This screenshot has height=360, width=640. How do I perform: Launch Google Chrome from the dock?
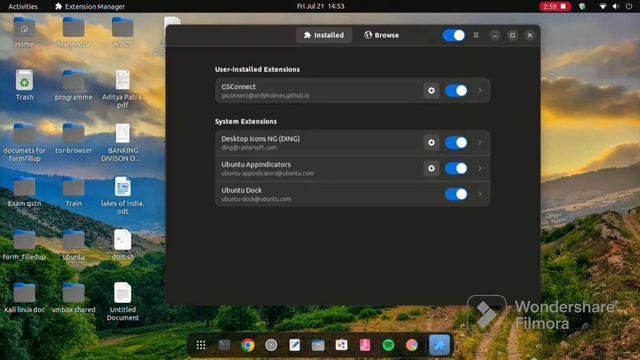click(247, 345)
